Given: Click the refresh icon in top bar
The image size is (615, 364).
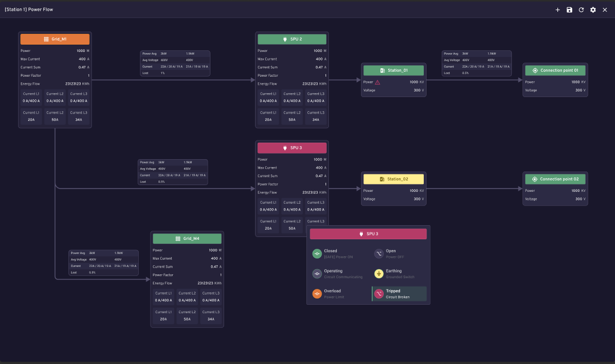Looking at the screenshot, I should pos(581,10).
